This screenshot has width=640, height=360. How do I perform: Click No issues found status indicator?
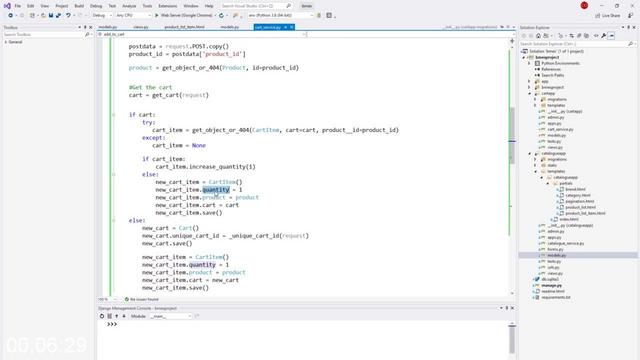click(x=142, y=299)
